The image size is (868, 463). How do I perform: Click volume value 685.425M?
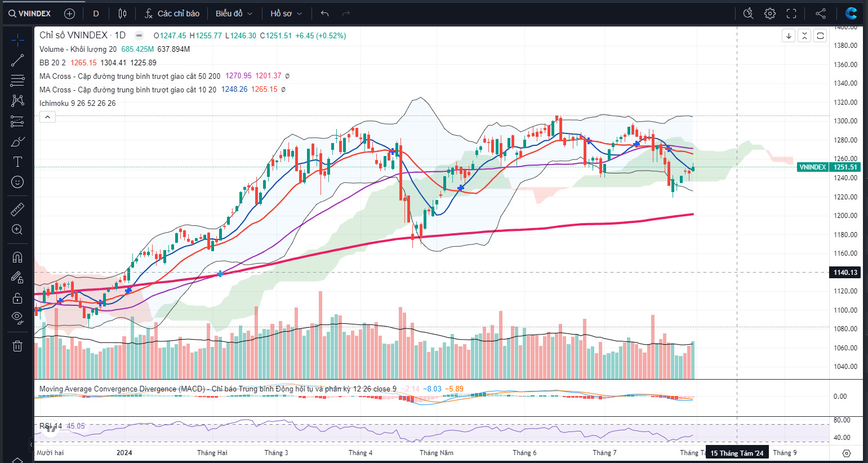tap(137, 49)
